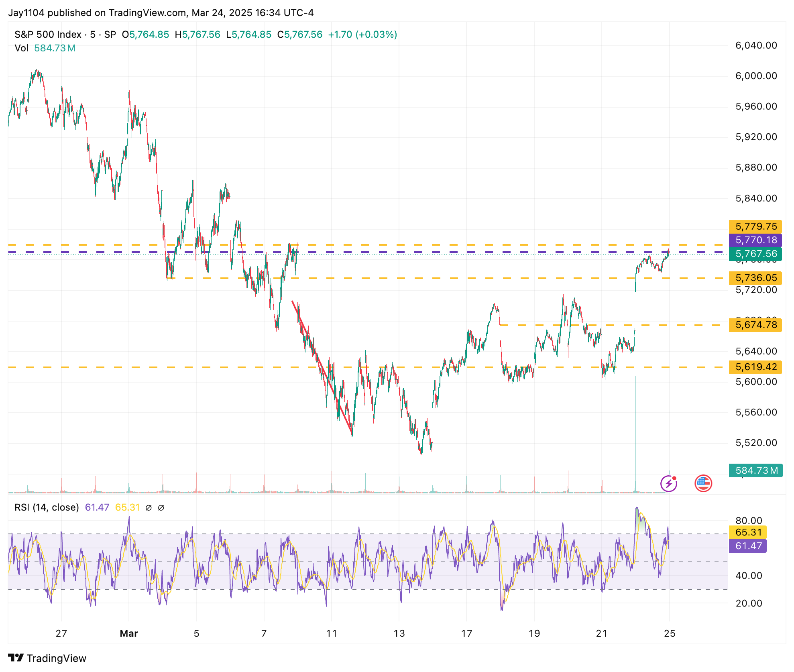Click the 5,560.00 price axis label
The image size is (794, 672).
tap(756, 412)
